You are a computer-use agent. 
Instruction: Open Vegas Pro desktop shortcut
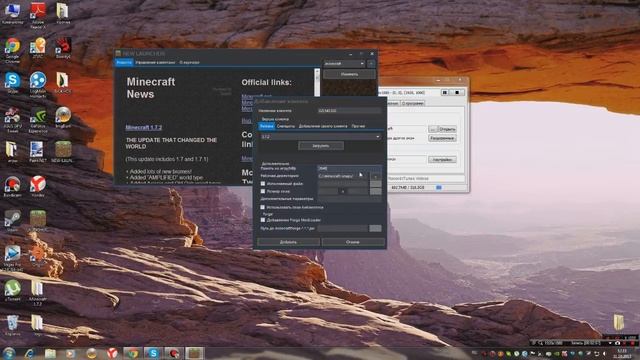(x=12, y=259)
